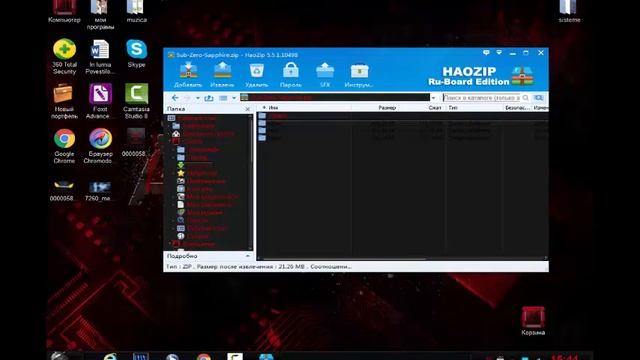Switch to HaoZip on the taskbar
Screen dimensions: 640x360
[x=266, y=357]
